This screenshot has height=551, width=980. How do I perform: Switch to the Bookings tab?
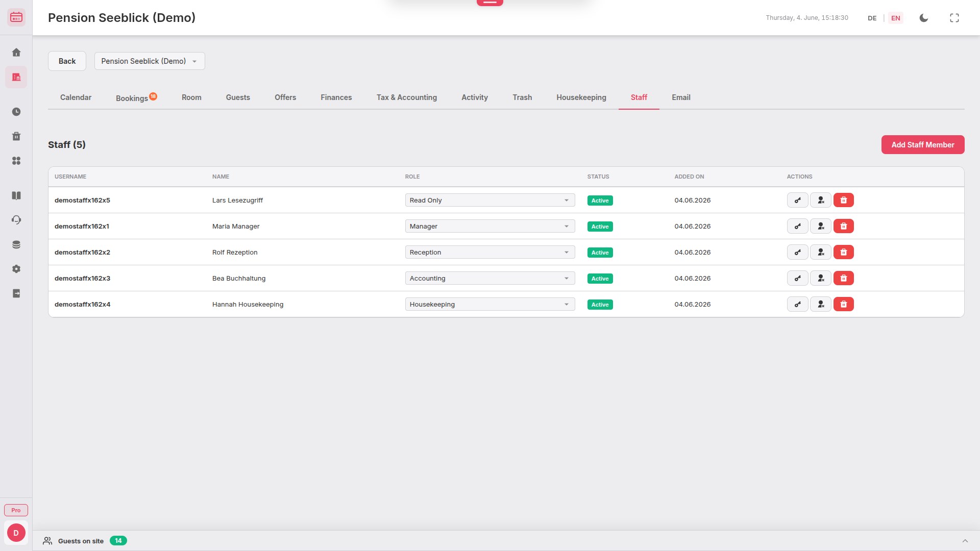(x=136, y=97)
